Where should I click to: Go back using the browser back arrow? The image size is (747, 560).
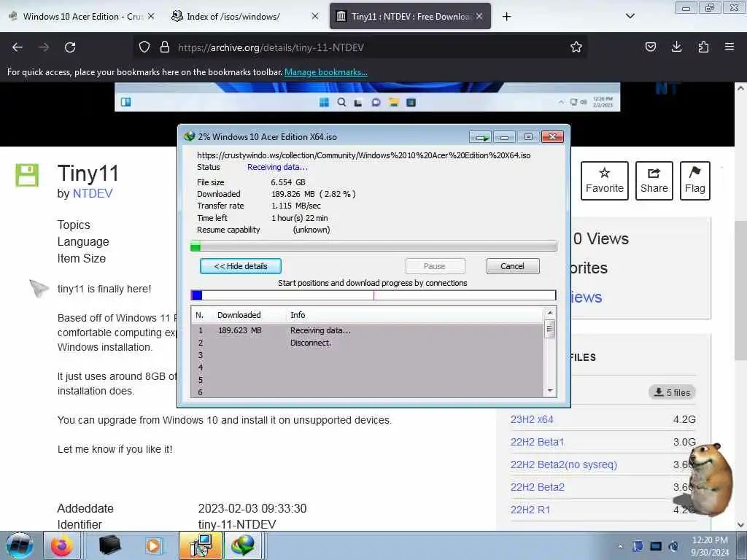click(x=18, y=47)
